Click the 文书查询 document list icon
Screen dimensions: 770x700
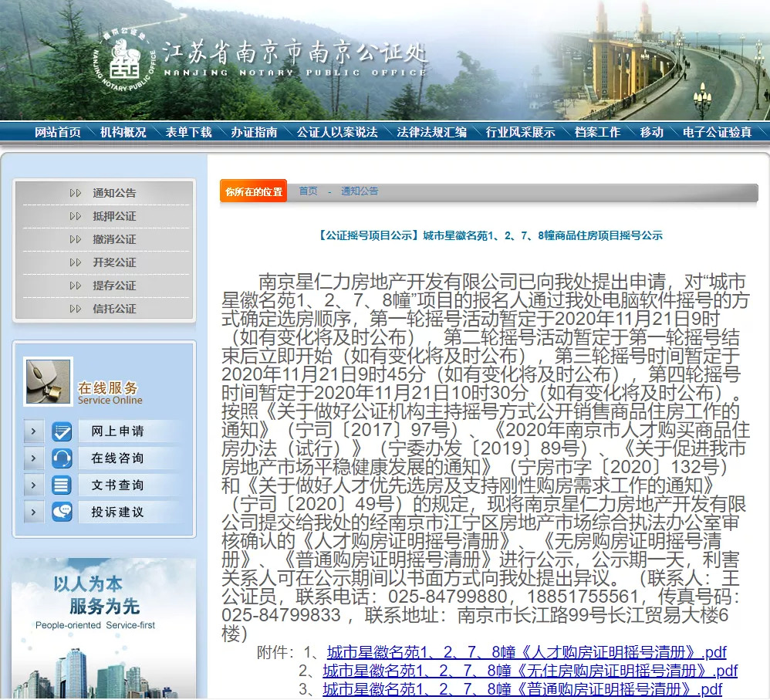click(62, 485)
